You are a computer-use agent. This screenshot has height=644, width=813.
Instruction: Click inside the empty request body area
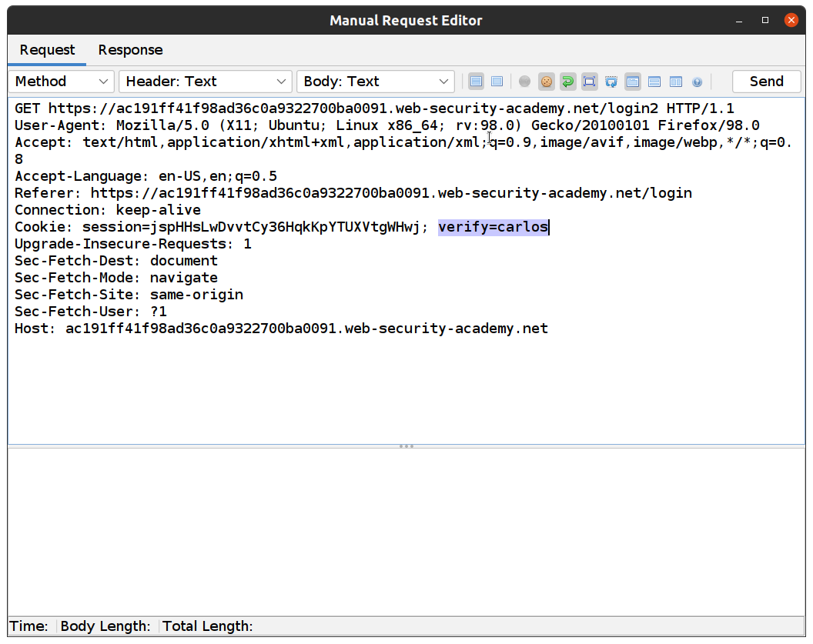click(x=406, y=531)
